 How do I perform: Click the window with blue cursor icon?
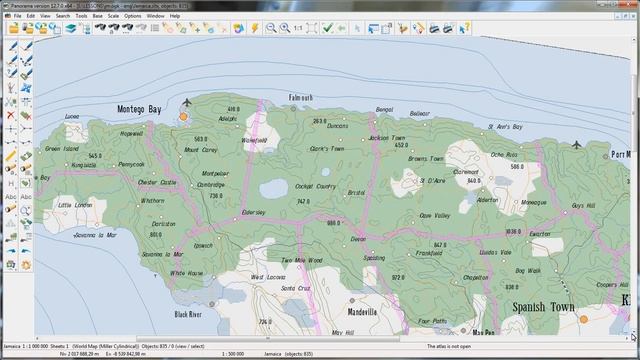373,28
